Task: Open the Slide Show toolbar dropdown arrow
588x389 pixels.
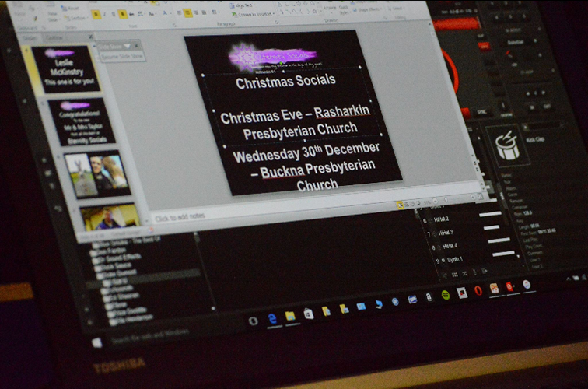Action: pyautogui.click(x=127, y=46)
